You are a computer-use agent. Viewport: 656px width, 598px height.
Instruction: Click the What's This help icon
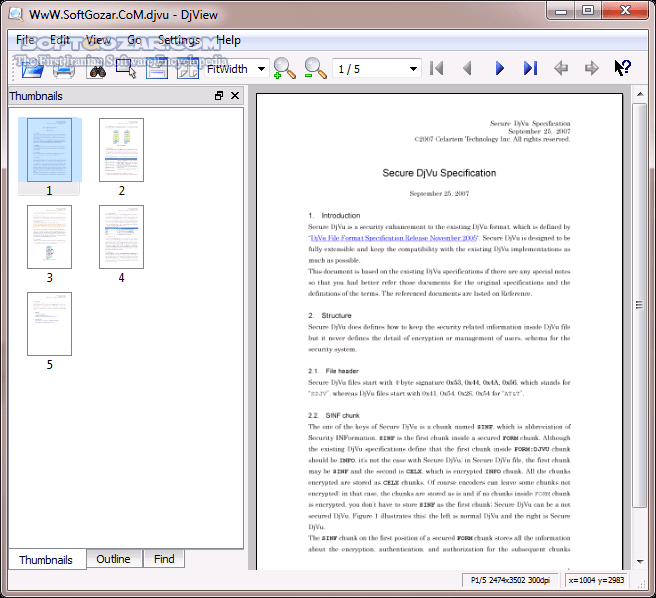click(623, 68)
